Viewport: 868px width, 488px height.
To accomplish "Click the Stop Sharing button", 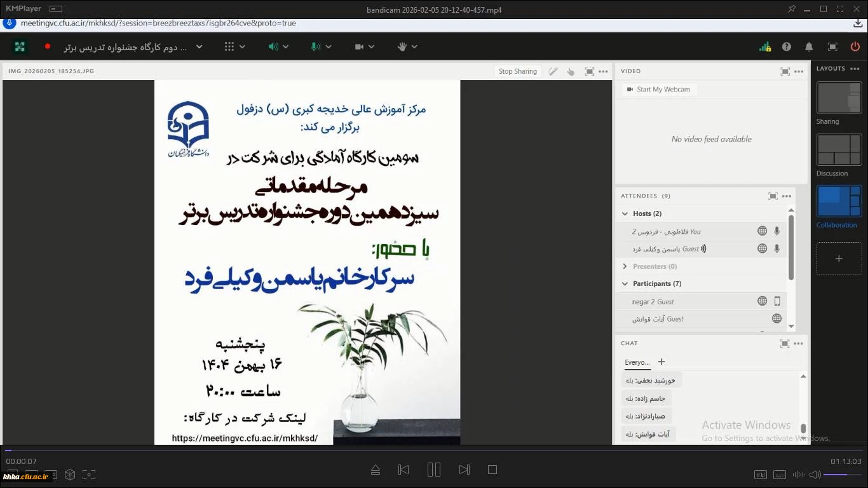I will [x=517, y=72].
